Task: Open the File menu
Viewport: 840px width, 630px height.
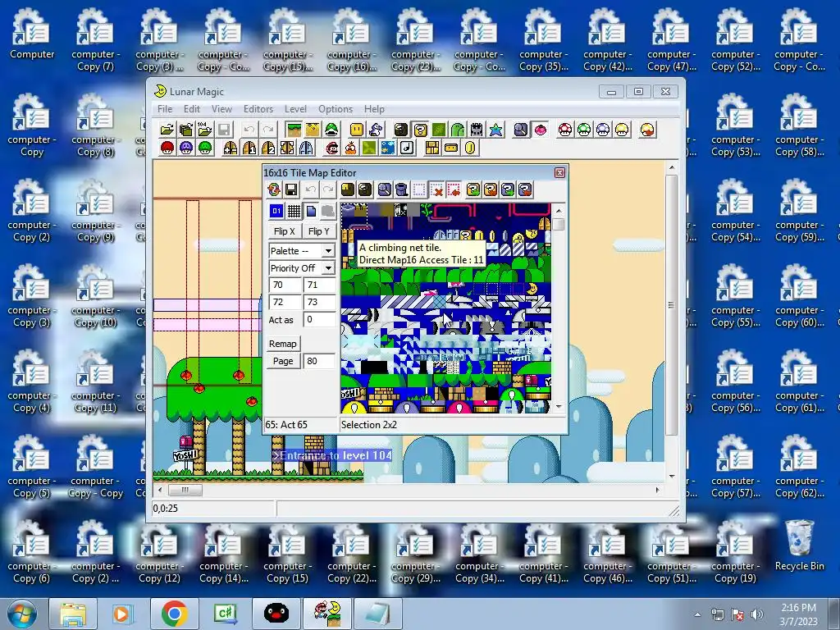Action: coord(165,109)
